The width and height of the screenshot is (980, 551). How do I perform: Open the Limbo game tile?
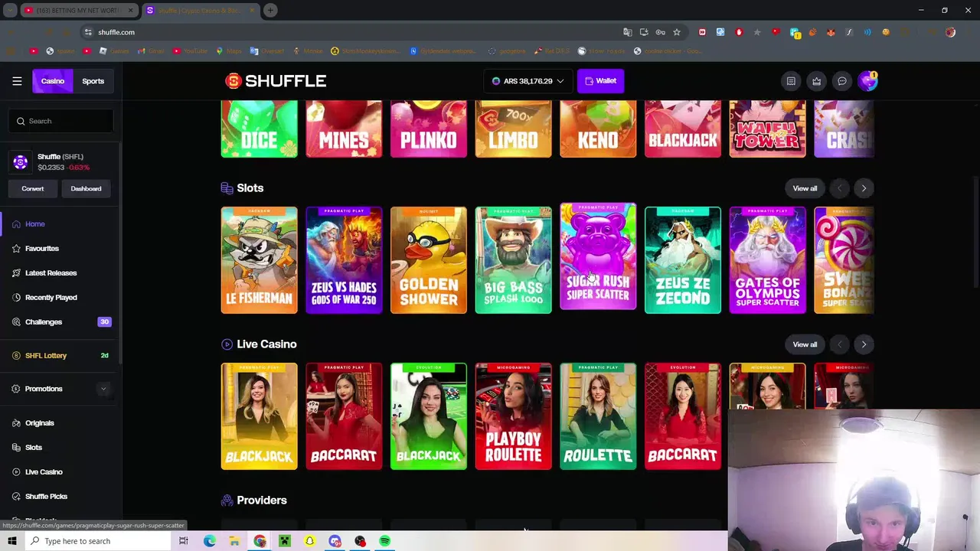[513, 129]
